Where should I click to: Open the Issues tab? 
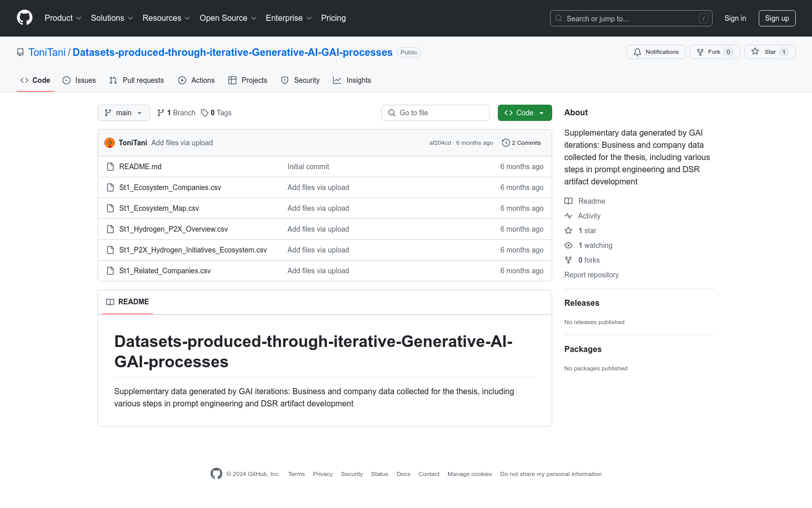pyautogui.click(x=79, y=80)
